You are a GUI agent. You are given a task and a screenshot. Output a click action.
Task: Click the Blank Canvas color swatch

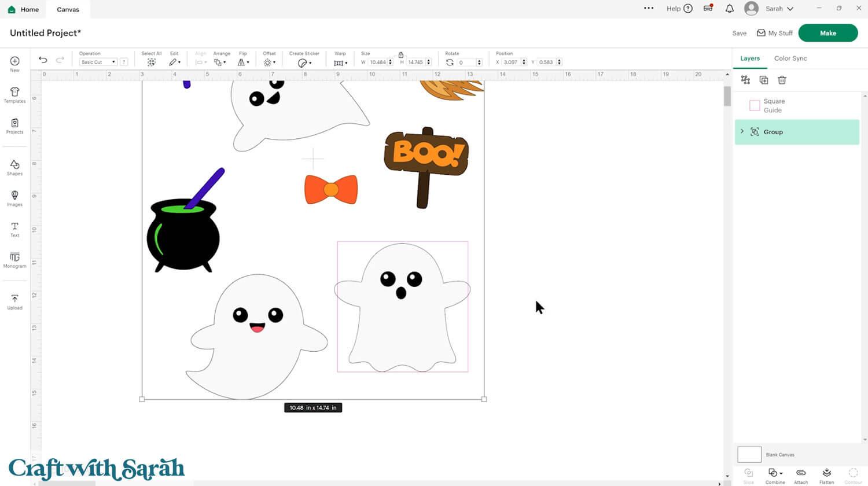749,454
